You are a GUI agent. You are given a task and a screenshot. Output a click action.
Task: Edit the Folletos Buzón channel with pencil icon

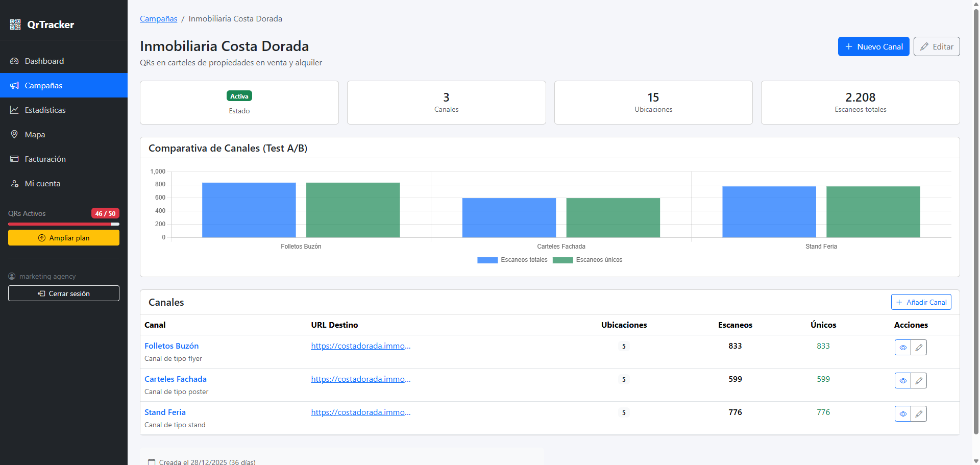point(919,348)
